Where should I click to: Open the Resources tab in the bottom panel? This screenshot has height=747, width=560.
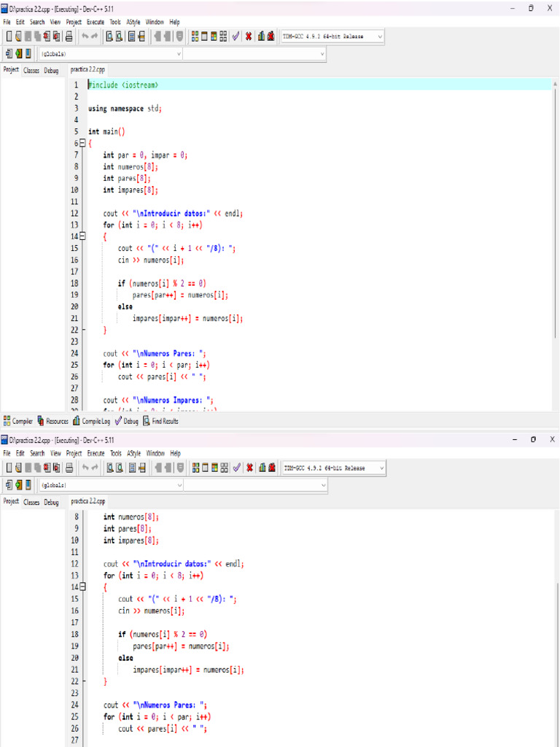click(52, 421)
